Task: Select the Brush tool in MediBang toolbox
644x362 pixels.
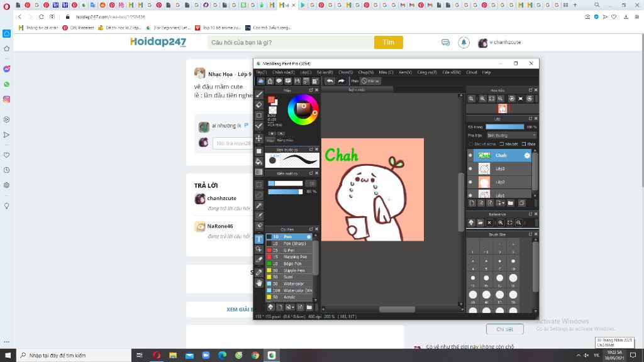Action: coord(259,95)
